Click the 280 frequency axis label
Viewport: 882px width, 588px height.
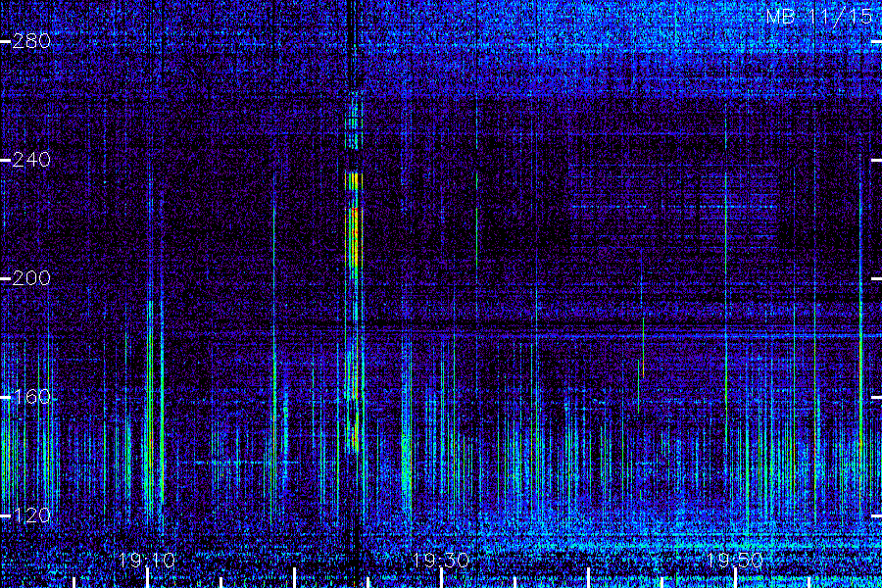click(31, 41)
